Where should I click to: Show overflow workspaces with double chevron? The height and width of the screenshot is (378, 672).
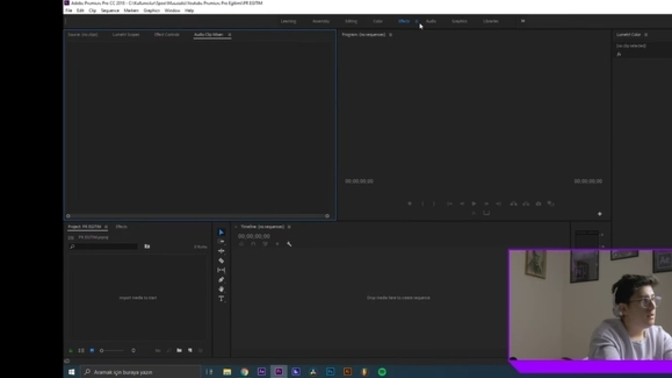coord(523,21)
